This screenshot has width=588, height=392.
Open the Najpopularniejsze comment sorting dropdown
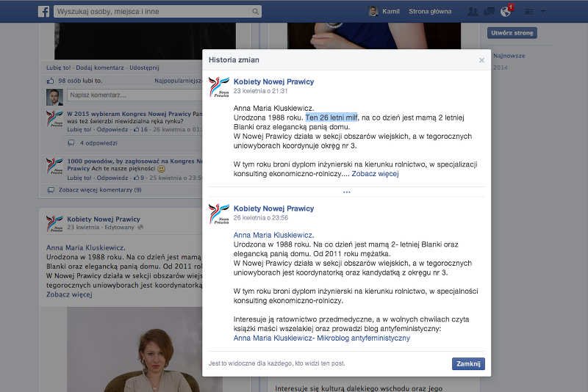pyautogui.click(x=178, y=81)
